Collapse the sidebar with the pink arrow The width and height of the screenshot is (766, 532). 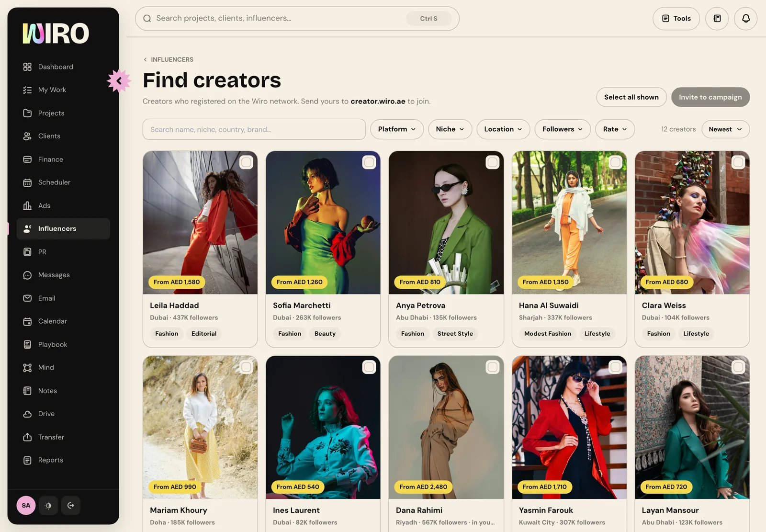[x=119, y=81]
